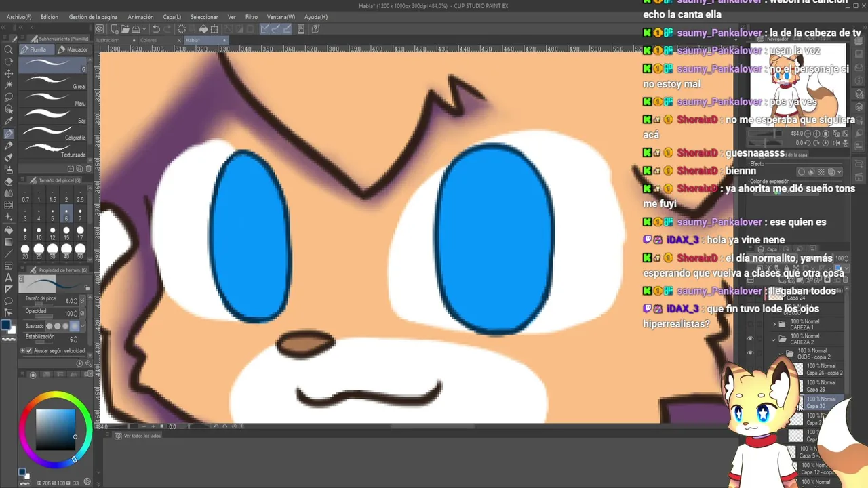Open the Filtro menu
Screen dimensions: 868x488
(252, 17)
